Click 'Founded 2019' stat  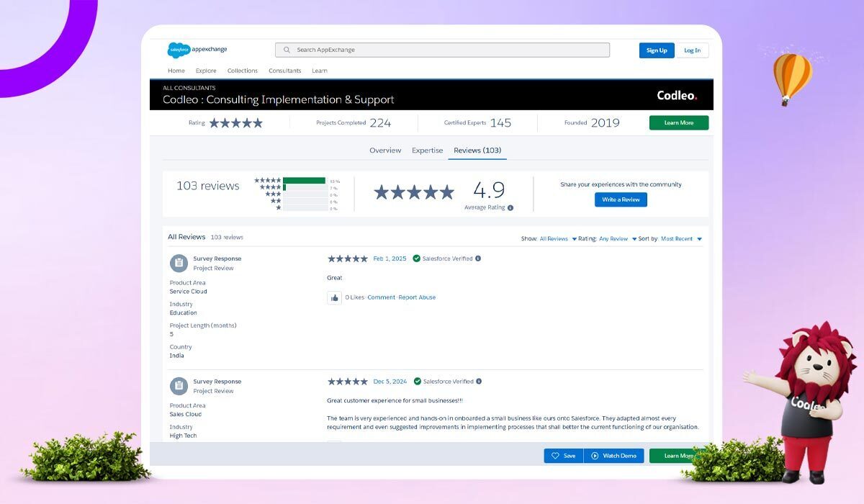coord(592,123)
